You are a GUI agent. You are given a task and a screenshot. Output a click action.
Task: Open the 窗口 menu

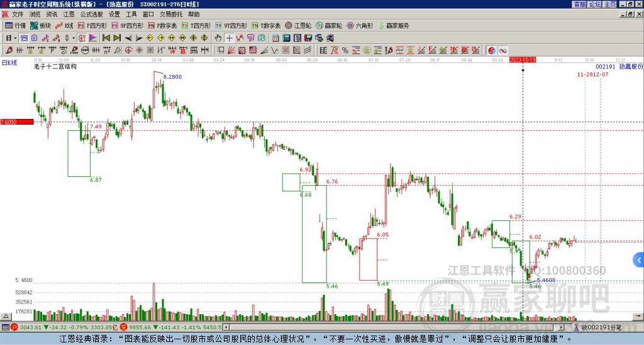pyautogui.click(x=148, y=14)
